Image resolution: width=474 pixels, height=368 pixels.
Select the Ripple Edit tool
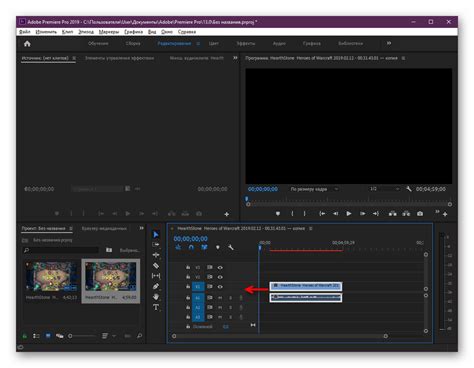pyautogui.click(x=156, y=255)
